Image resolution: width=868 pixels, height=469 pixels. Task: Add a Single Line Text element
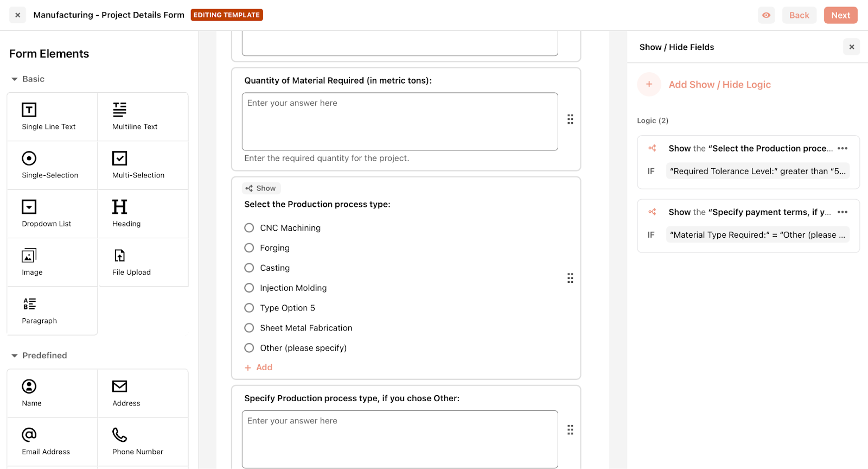52,117
